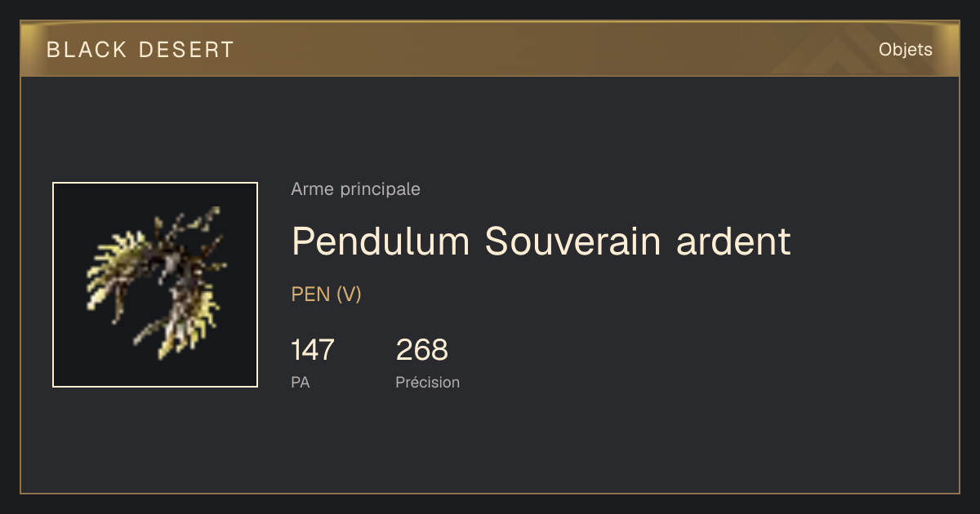Click the Pendulum weapon icon image

(155, 285)
